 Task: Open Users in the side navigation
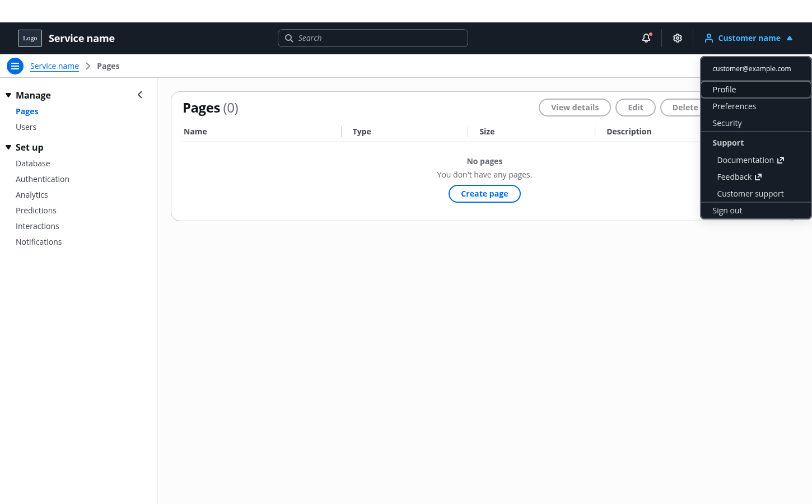[x=26, y=127]
